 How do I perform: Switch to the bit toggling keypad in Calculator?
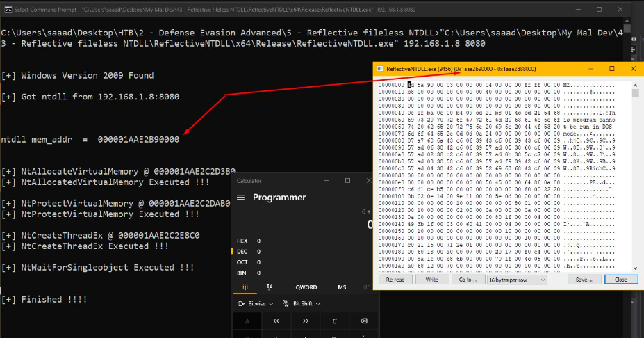coord(269,287)
